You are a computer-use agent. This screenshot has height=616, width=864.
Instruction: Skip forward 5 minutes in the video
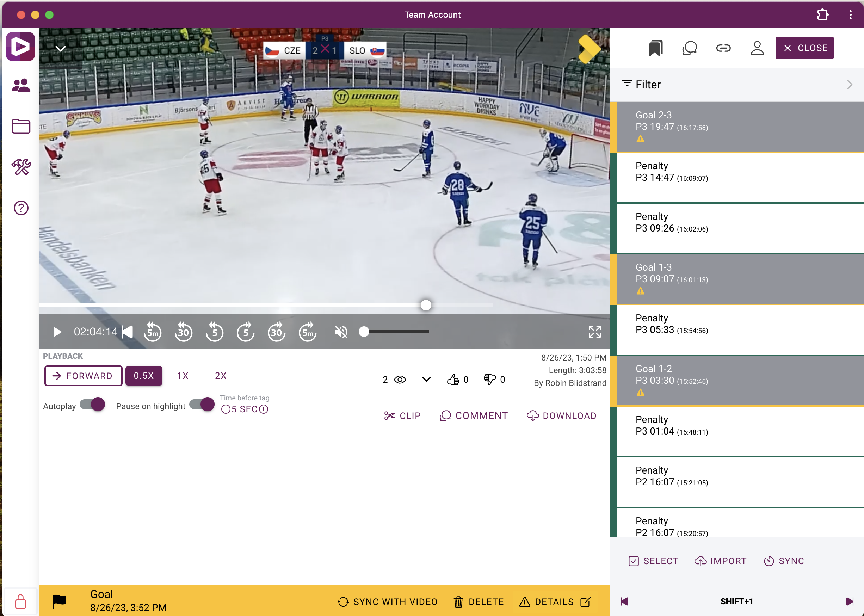point(307,332)
